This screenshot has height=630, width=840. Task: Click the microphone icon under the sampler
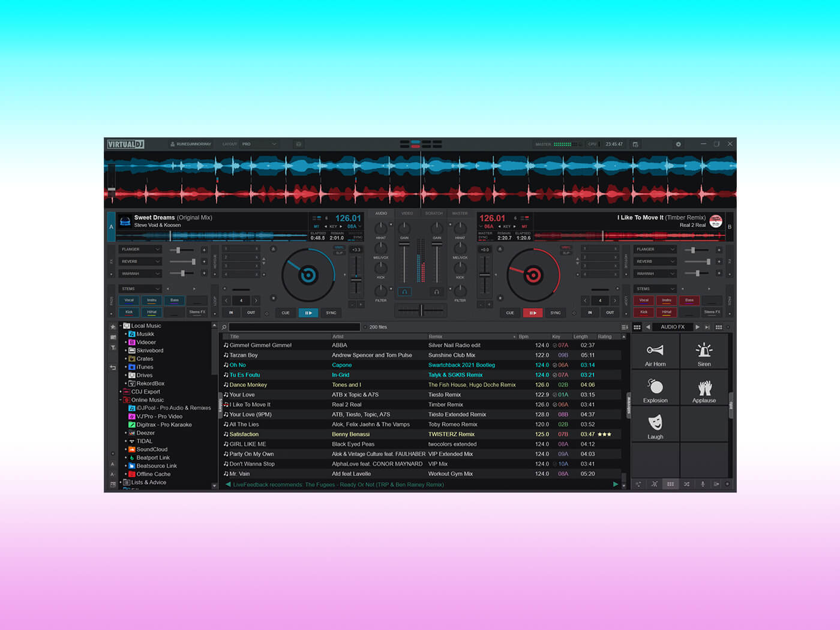(x=703, y=484)
